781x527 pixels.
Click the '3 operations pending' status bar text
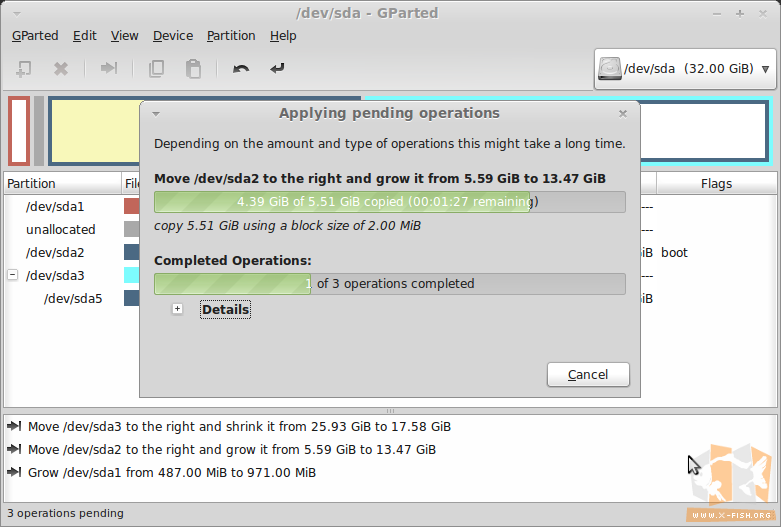65,513
